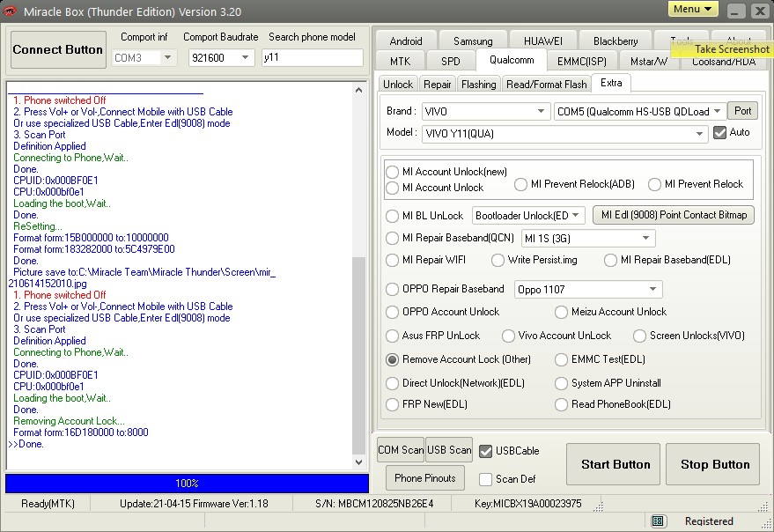Click the Phone Pinouts button

pos(425,478)
